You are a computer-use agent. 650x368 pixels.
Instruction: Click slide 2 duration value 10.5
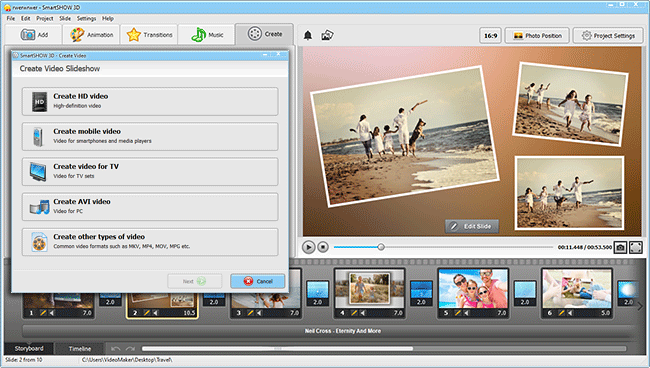[189, 313]
